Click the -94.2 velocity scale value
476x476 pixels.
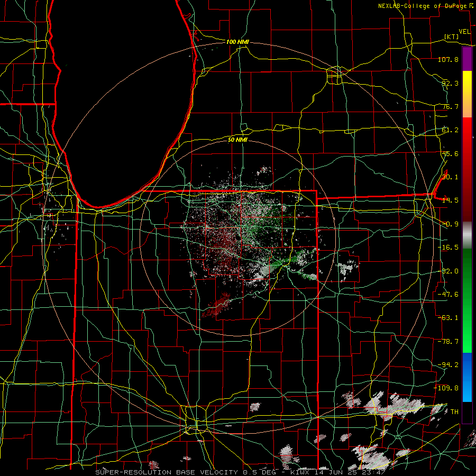pos(448,365)
